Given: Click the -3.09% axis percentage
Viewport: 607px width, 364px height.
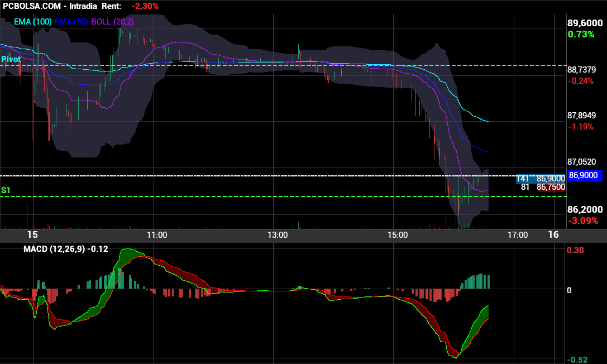Looking at the screenshot, I should (x=583, y=221).
